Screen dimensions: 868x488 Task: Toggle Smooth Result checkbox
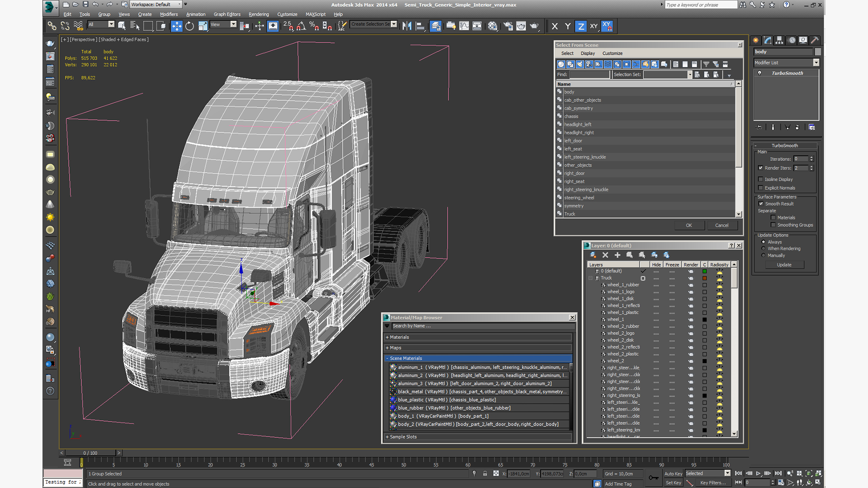(x=760, y=204)
